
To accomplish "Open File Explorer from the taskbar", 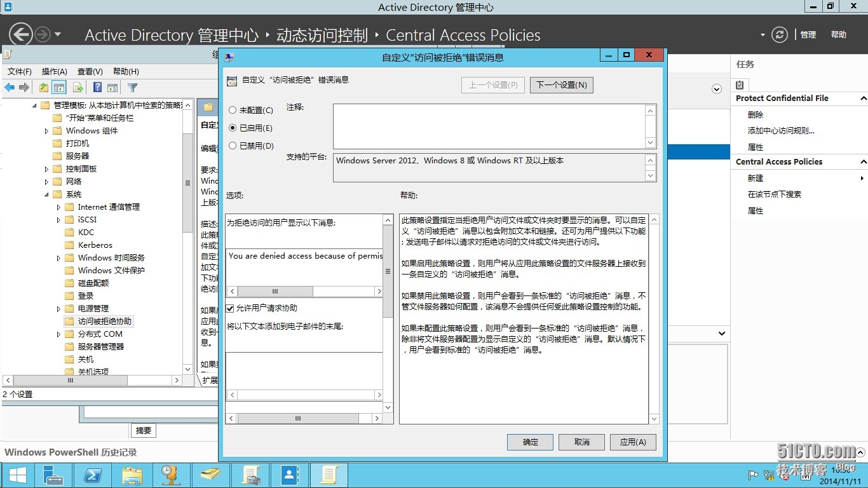I will click(132, 475).
